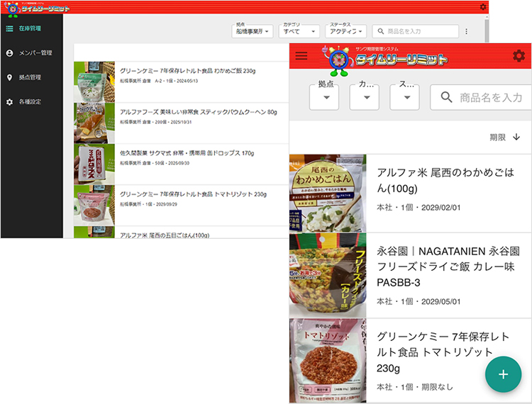The height and width of the screenshot is (404, 532).
Task: Expand カテゴリ dropdown showing すべて
Action: pyautogui.click(x=299, y=31)
